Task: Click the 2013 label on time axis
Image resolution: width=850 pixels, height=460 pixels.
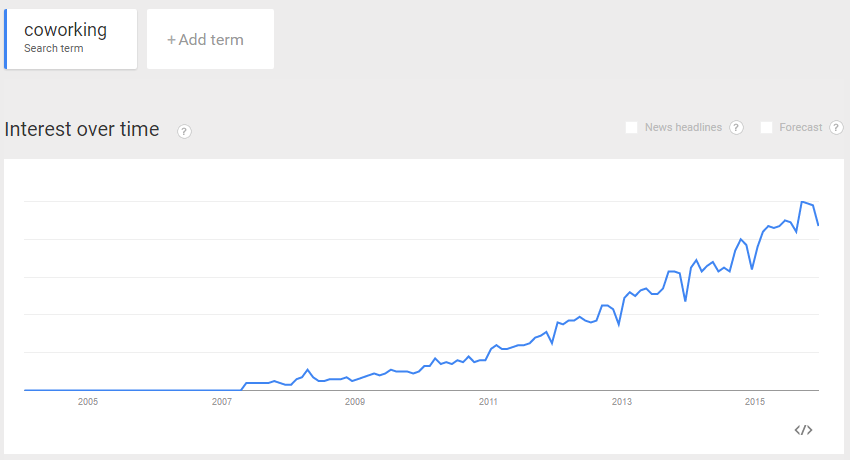Action: [x=622, y=401]
